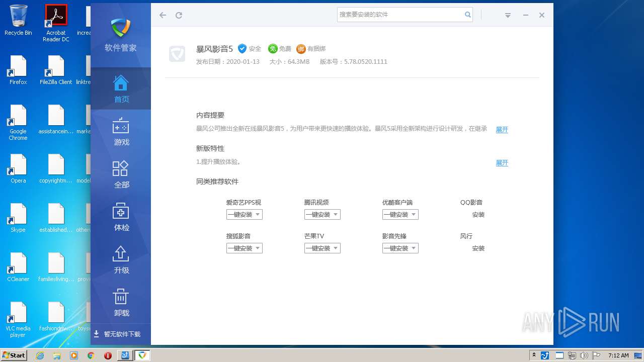This screenshot has width=644, height=362.
Task: Click the 搜狐影音 software name
Action: click(x=238, y=236)
